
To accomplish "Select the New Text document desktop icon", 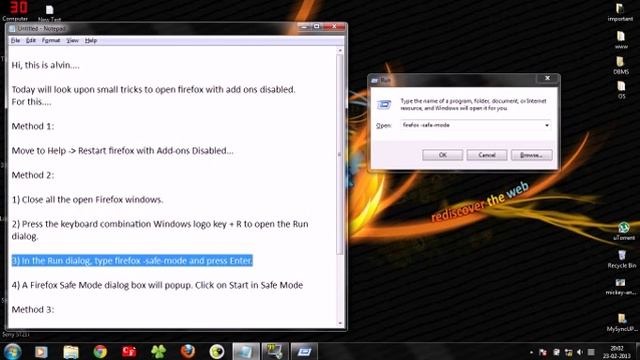I will click(x=49, y=13).
